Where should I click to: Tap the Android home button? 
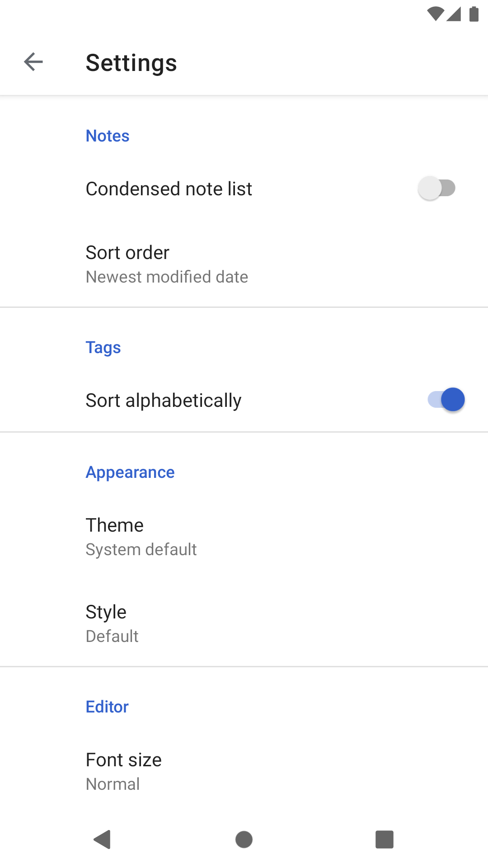(244, 840)
